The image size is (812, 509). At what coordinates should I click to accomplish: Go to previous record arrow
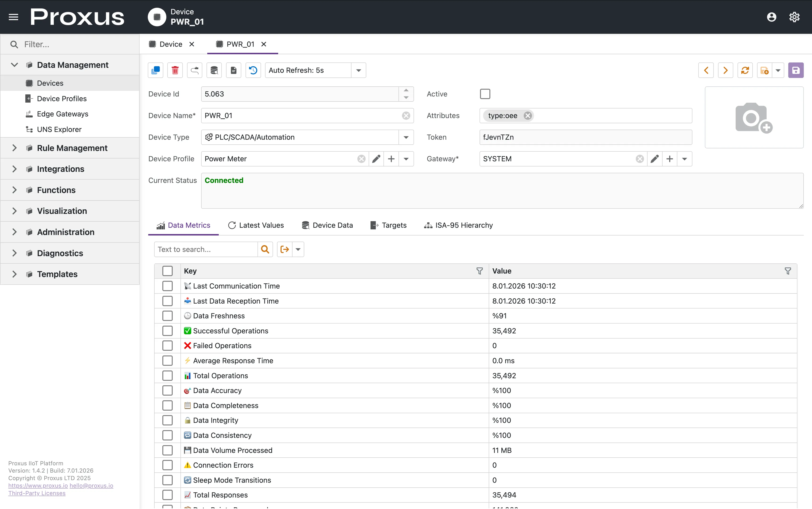(706, 70)
